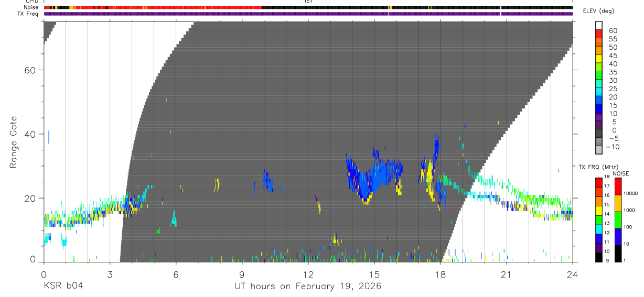
Task: Click the 'NOISE' legend title on the right
Action: (621, 174)
